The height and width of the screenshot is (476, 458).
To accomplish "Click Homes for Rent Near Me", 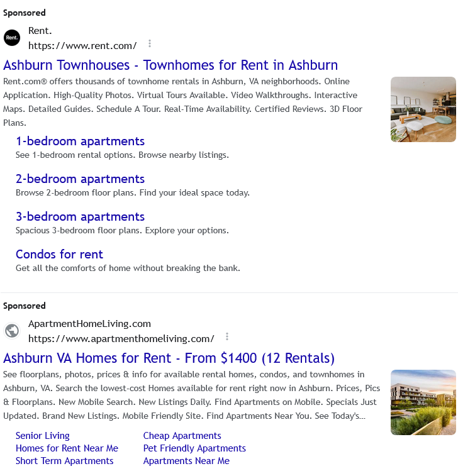I will click(x=67, y=448).
